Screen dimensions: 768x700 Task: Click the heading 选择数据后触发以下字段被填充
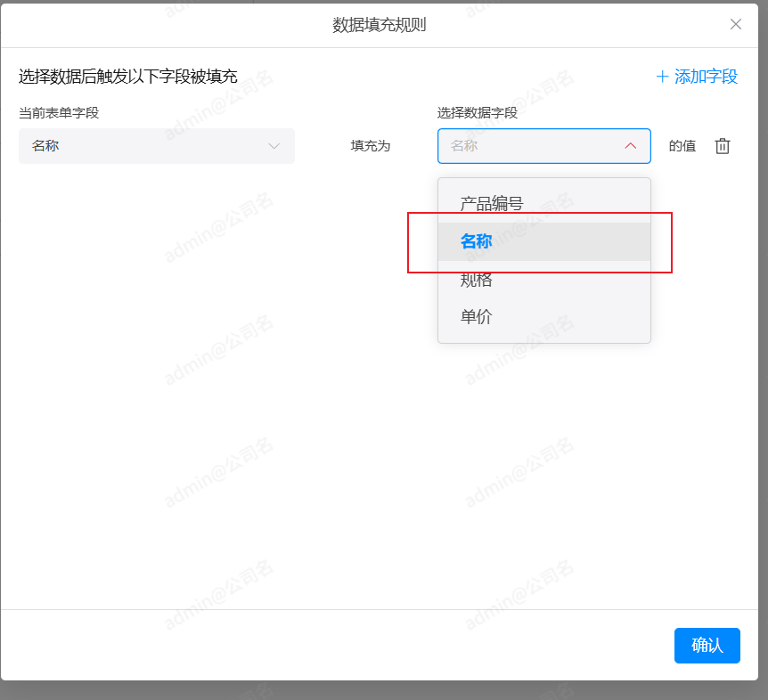coord(128,77)
